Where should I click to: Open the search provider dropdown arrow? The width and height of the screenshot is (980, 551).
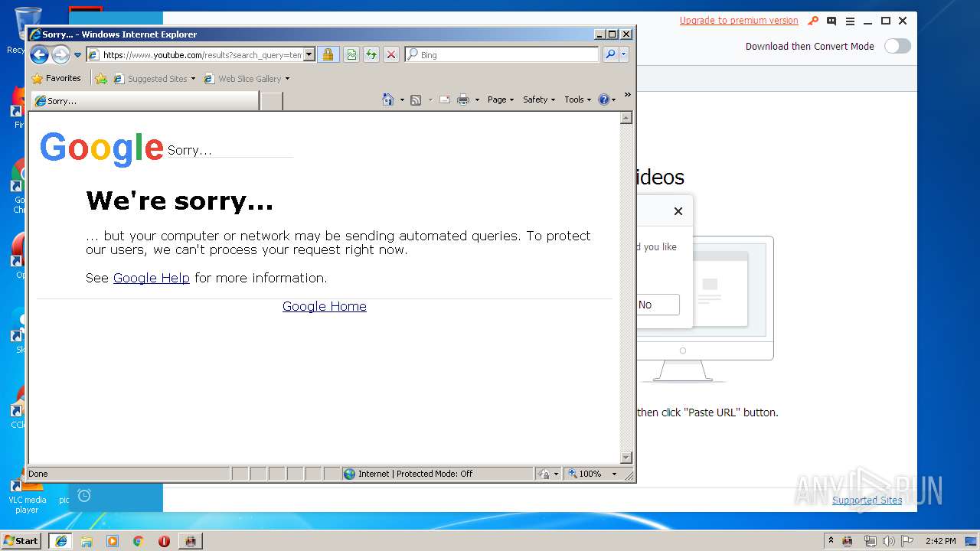point(624,54)
